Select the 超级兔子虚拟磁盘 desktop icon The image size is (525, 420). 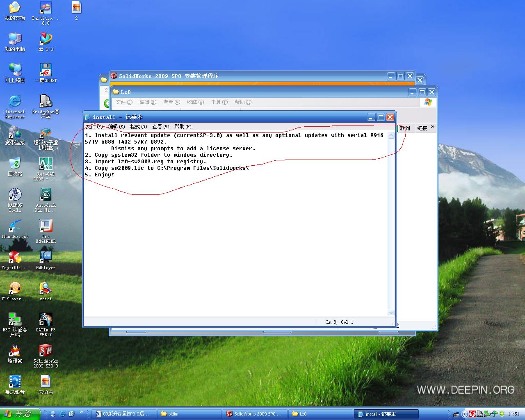[x=46, y=138]
